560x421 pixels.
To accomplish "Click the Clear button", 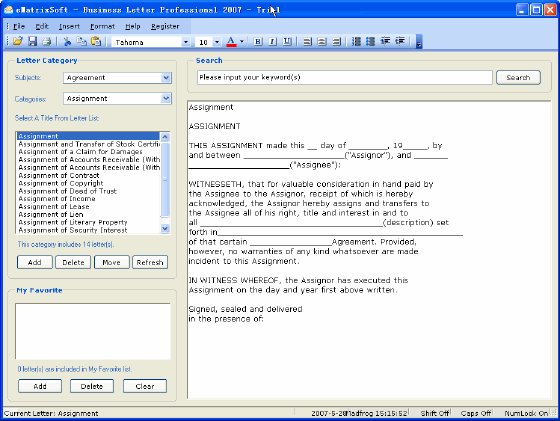I will point(145,386).
